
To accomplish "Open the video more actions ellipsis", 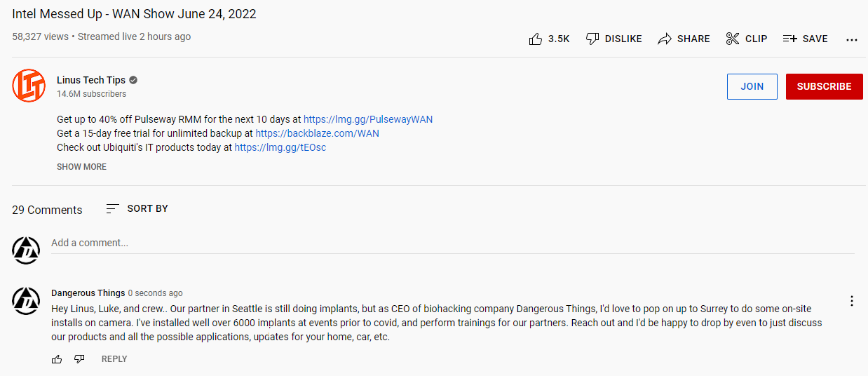I will 852,39.
